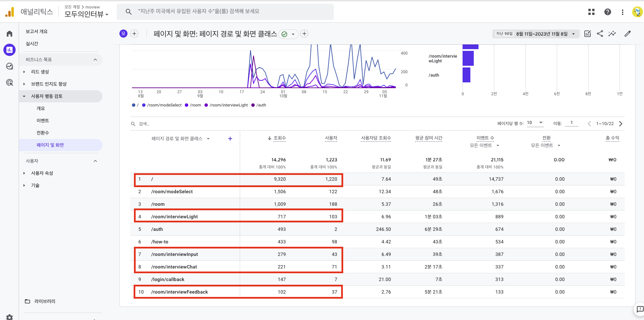
Task: Open the Insights sparkline icon
Action: (612, 34)
